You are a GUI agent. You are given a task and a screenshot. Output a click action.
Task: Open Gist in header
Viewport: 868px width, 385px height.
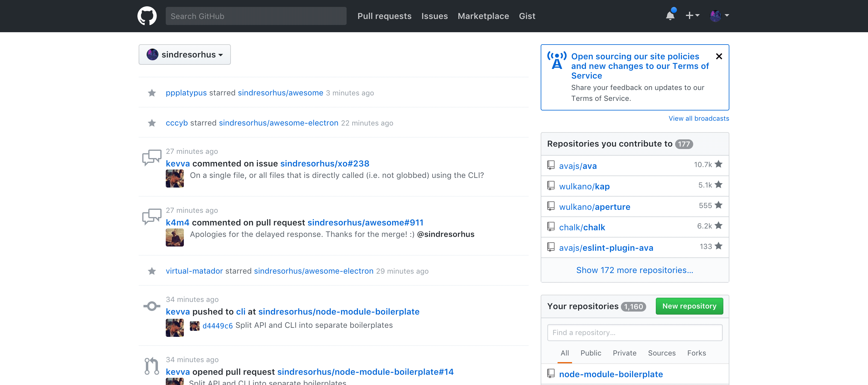click(x=527, y=16)
